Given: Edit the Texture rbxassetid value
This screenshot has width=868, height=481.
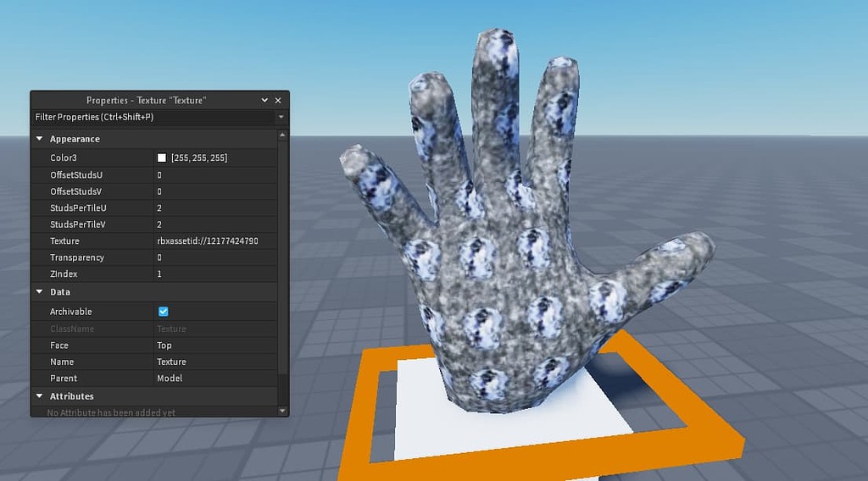Looking at the screenshot, I should pos(215,241).
